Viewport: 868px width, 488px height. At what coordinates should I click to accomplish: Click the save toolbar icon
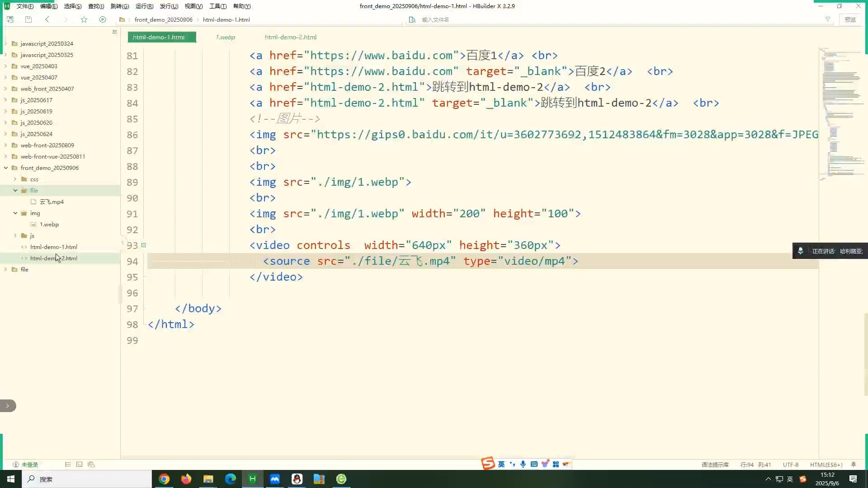click(28, 19)
